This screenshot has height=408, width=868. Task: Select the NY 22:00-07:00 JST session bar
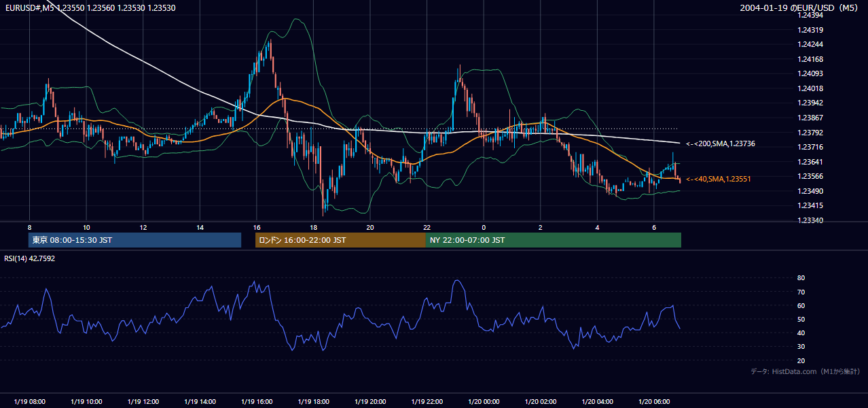(554, 240)
